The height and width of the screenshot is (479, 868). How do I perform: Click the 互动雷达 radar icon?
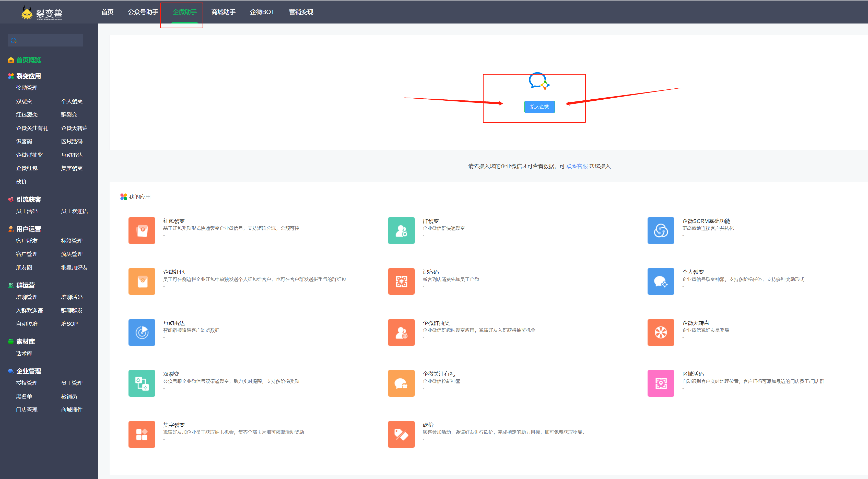(142, 332)
